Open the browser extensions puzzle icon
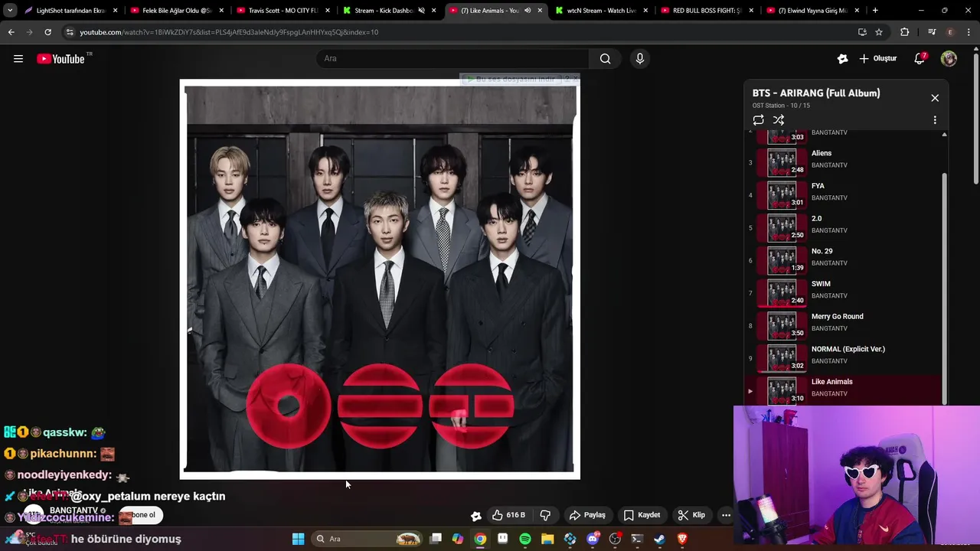This screenshot has width=980, height=551. click(x=905, y=32)
